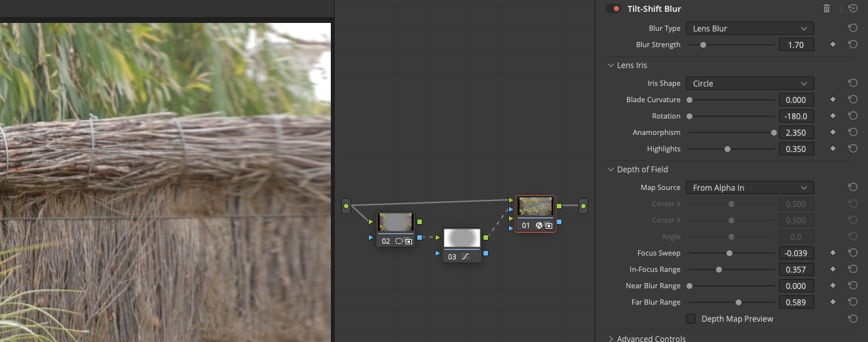
Task: Select node 01 in the node graph
Action: coord(536,214)
